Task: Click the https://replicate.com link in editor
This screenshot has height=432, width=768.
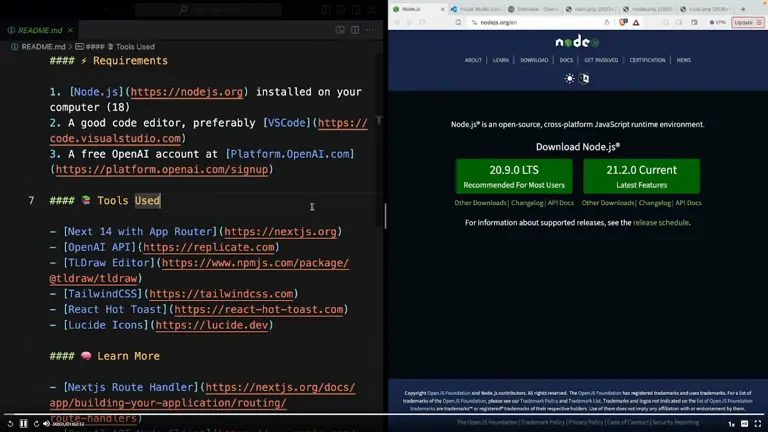Action: [x=209, y=247]
